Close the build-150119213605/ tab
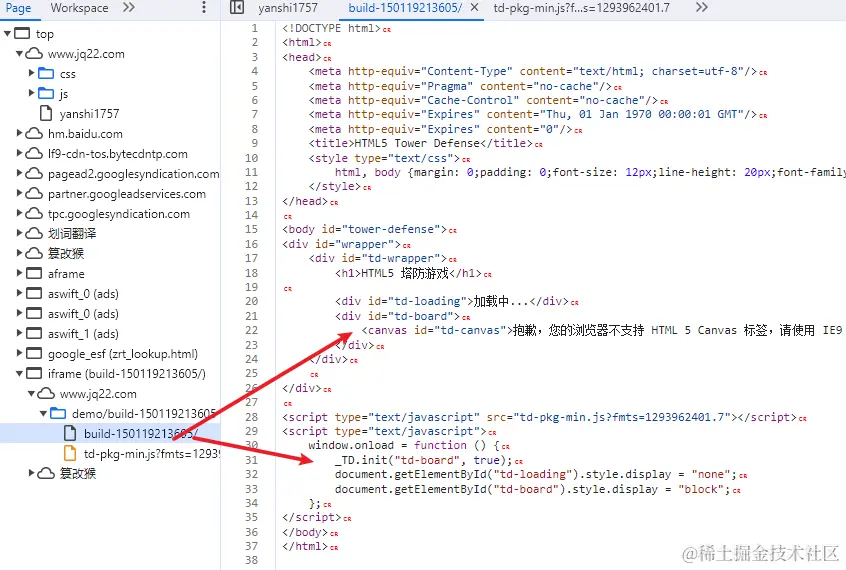The image size is (846, 570). click(x=474, y=8)
